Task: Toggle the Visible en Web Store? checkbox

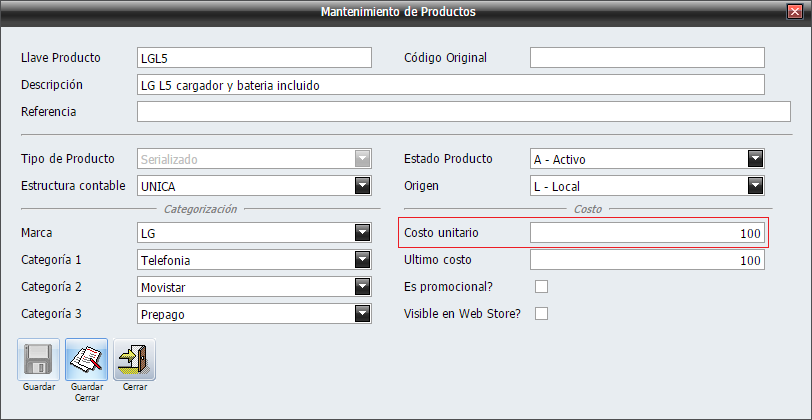Action: coord(541,313)
